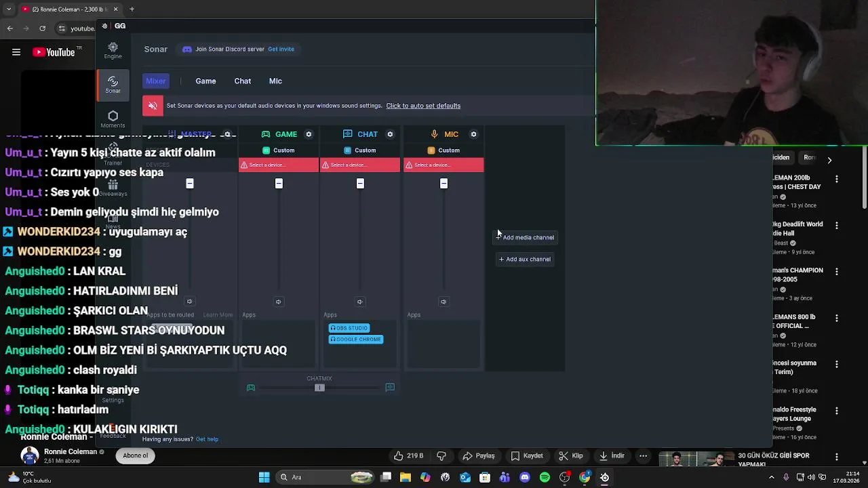The height and width of the screenshot is (488, 868).
Task: Open MASTER channel settings gear
Action: tap(227, 134)
